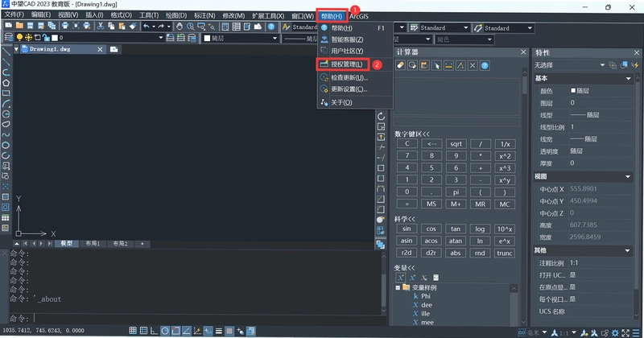644x338 pixels.
Task: Click the Save icon in toolbar
Action: [30, 26]
